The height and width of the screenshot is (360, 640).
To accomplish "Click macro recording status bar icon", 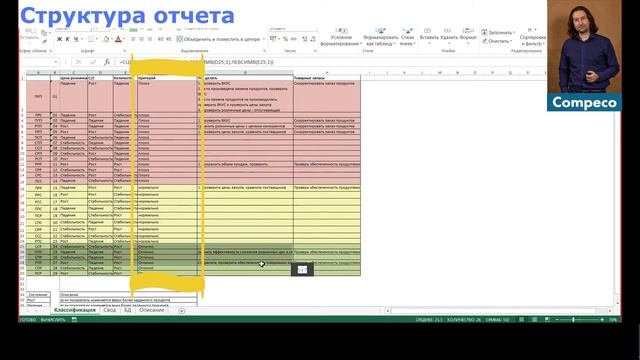I will [x=74, y=320].
